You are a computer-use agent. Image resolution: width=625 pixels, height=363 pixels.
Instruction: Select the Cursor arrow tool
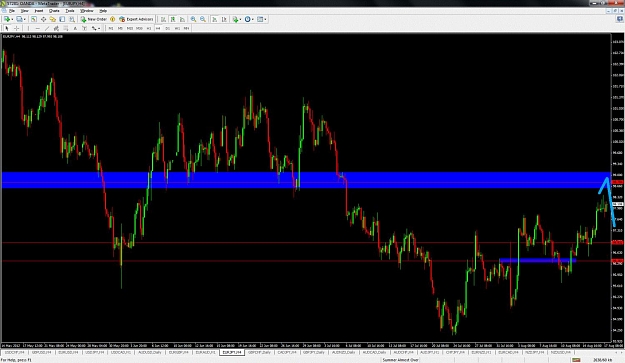click(x=7, y=28)
